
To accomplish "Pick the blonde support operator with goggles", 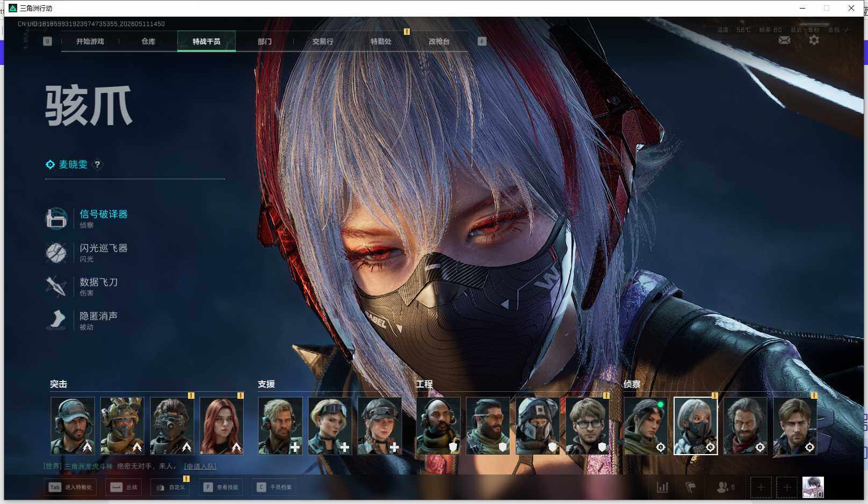I will (330, 426).
